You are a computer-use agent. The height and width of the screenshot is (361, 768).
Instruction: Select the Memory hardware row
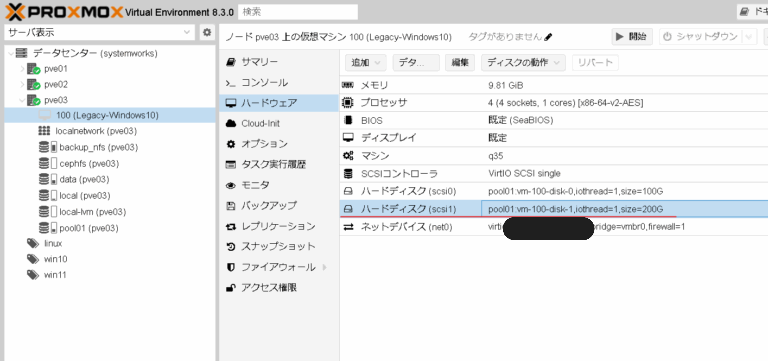pos(553,85)
